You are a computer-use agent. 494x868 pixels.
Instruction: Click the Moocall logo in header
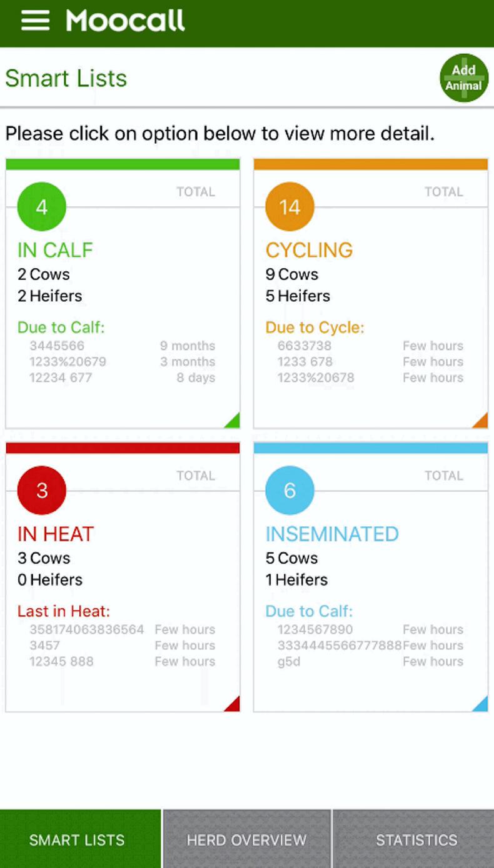126,21
